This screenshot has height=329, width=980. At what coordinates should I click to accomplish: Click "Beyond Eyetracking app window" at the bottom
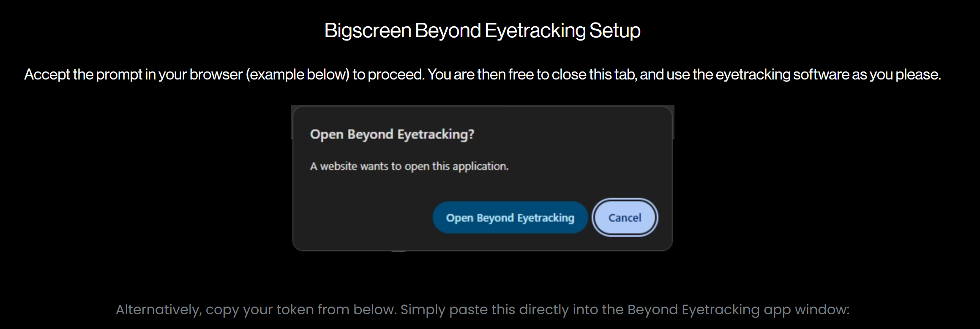point(737,310)
